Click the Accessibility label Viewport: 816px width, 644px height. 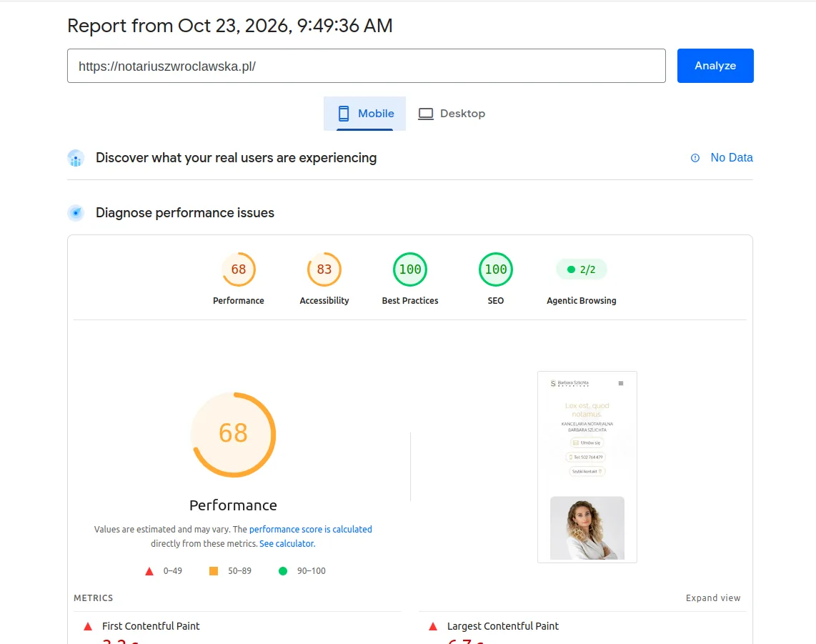(324, 300)
